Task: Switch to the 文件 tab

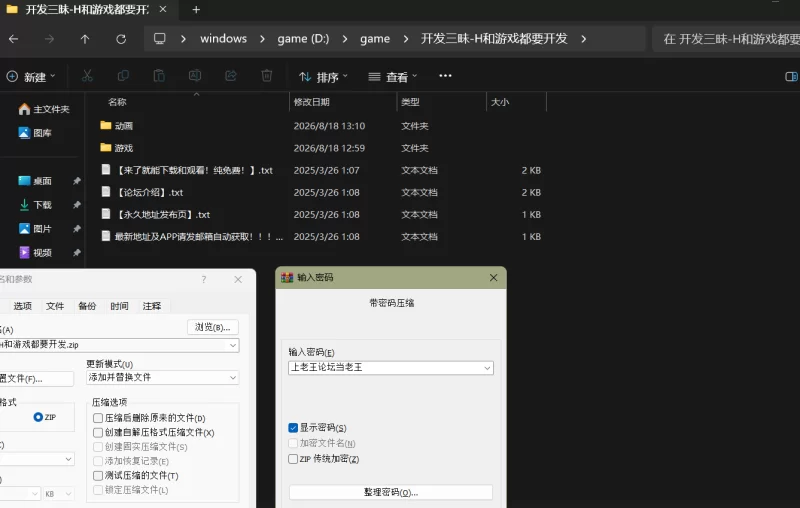Action: (55, 306)
